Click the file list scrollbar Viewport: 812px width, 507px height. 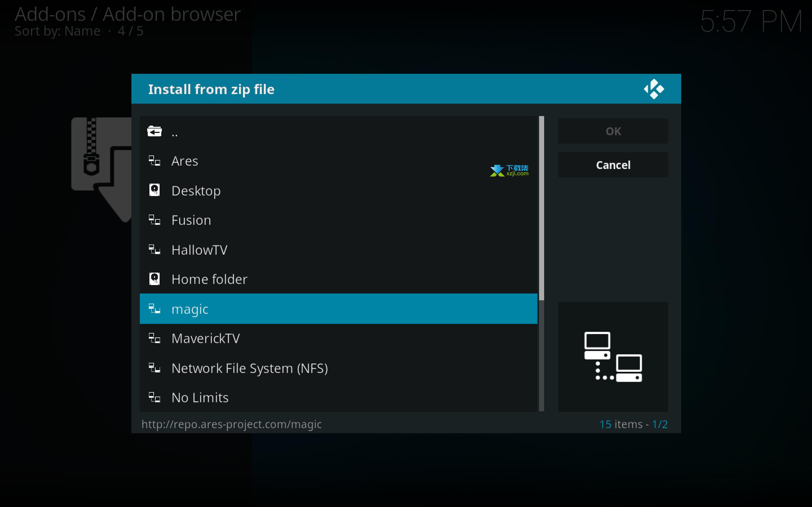coord(541,264)
